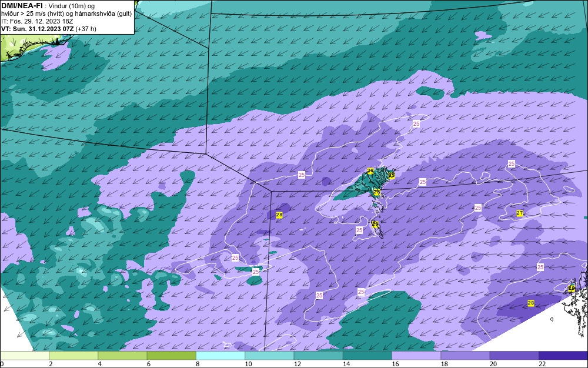588x368 pixels.
Task: Click the legend scale number 8
Action: [198, 364]
